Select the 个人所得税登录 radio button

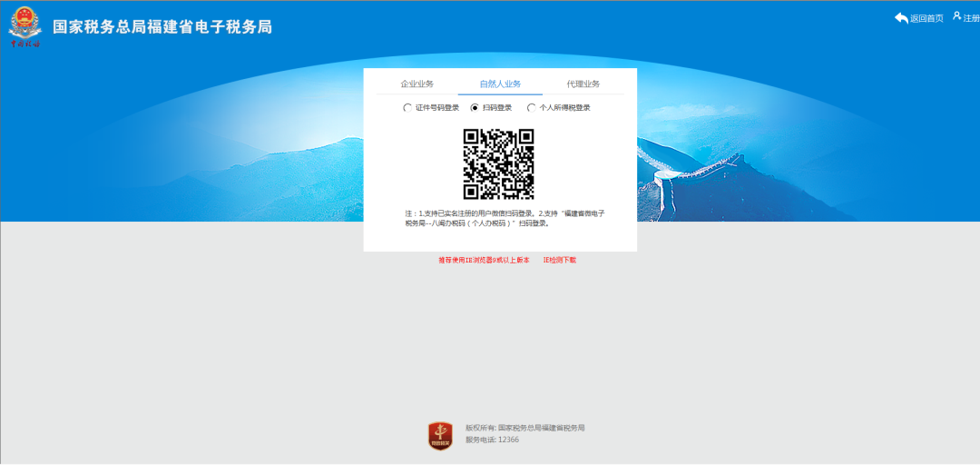pyautogui.click(x=531, y=108)
